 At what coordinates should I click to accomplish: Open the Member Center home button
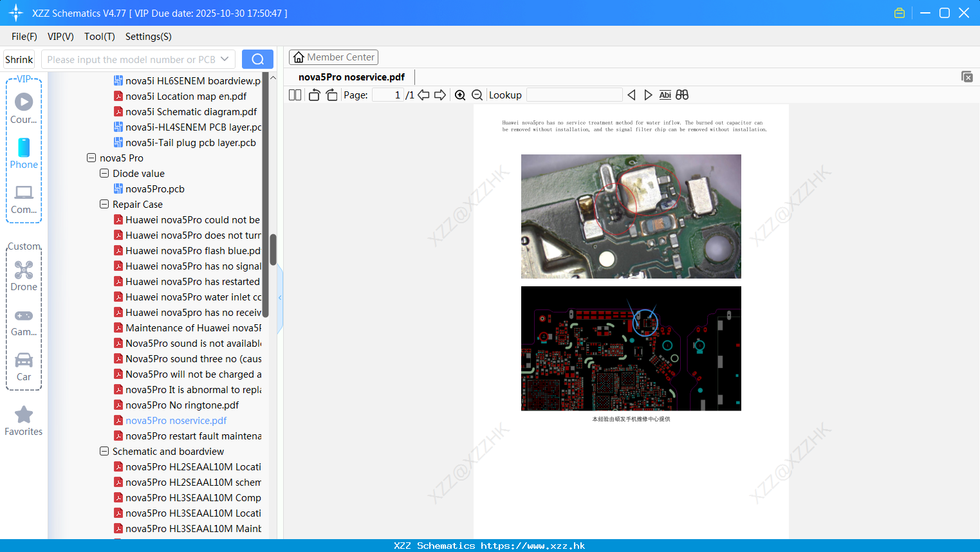(x=333, y=57)
